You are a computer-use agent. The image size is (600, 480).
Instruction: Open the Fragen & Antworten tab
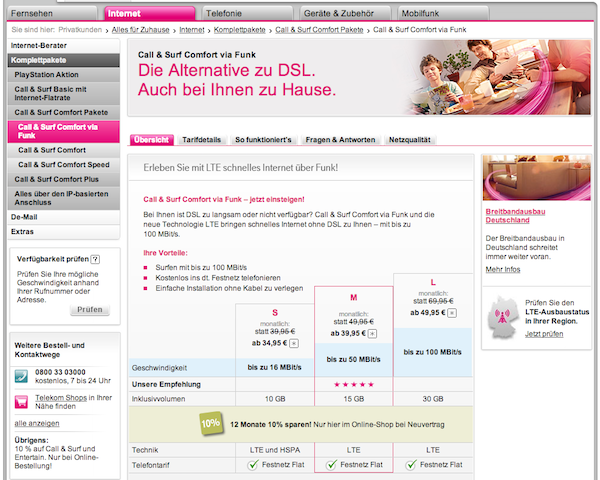coord(340,140)
